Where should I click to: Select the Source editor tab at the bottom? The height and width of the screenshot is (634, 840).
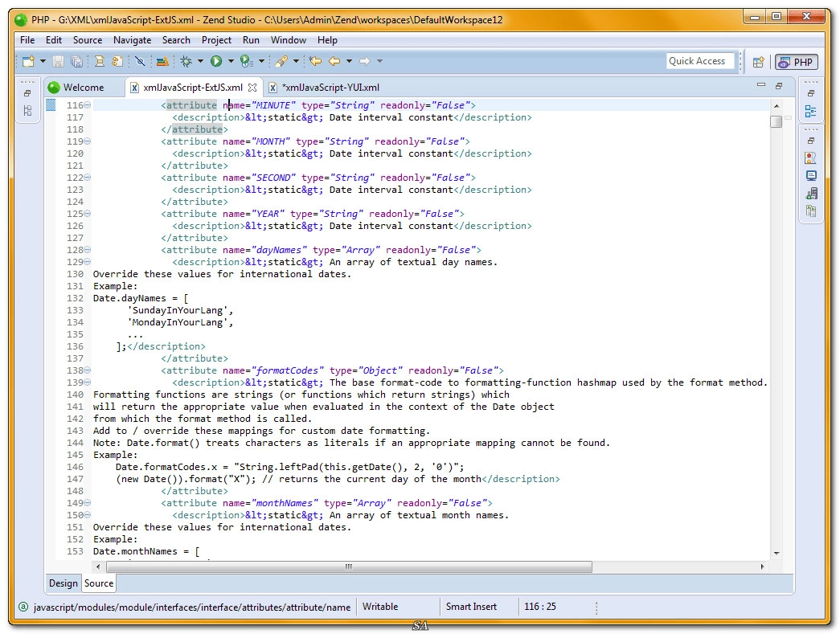coord(99,583)
